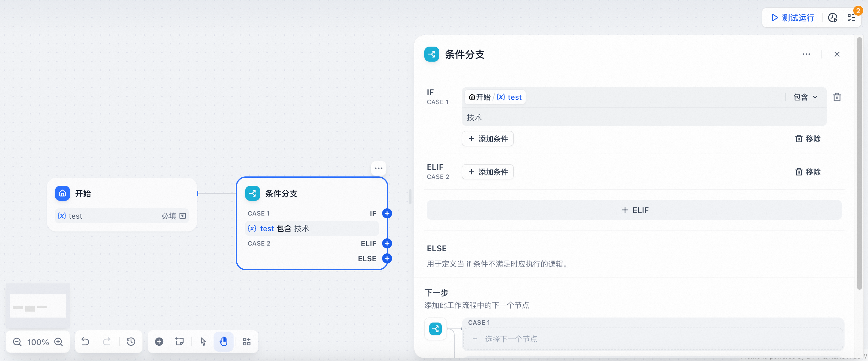Open the version history clock icon
This screenshot has width=868, height=361.
click(131, 342)
